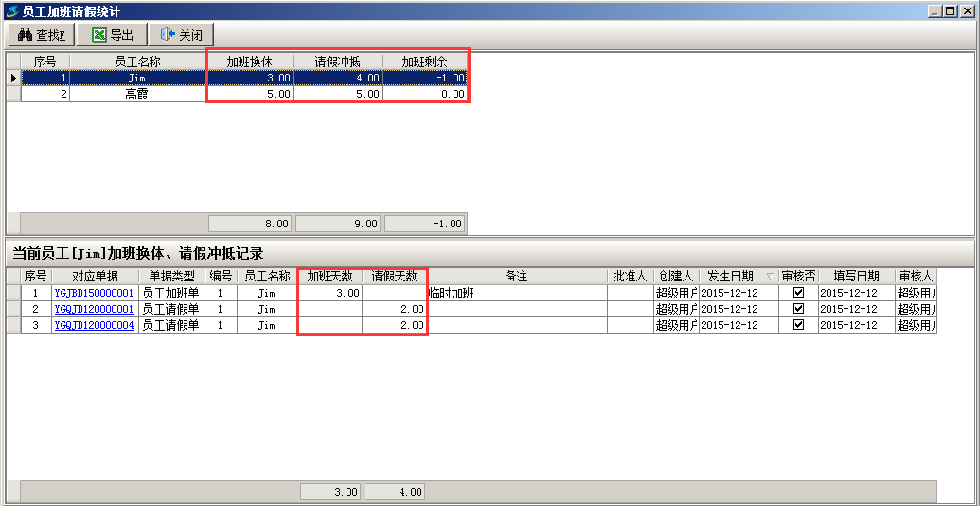Click the 关闭 exit door button
The height and width of the screenshot is (506, 980).
pyautogui.click(x=181, y=35)
